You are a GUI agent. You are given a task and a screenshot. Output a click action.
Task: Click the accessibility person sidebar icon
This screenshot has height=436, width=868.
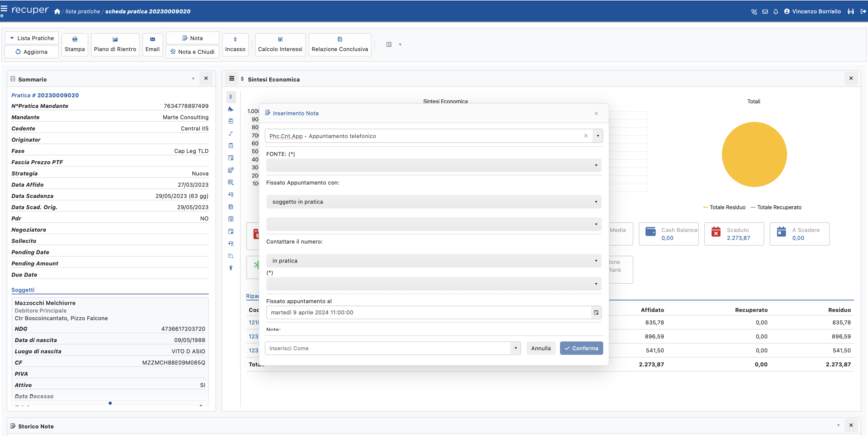pyautogui.click(x=231, y=268)
